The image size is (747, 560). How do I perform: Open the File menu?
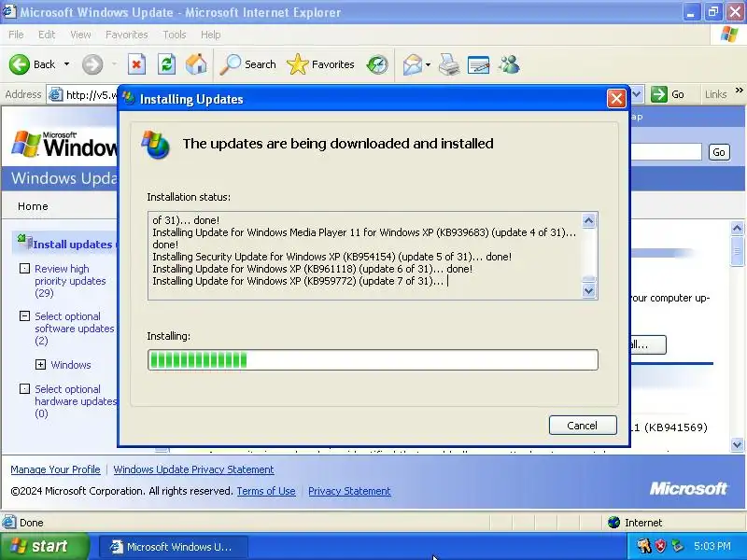tap(16, 35)
